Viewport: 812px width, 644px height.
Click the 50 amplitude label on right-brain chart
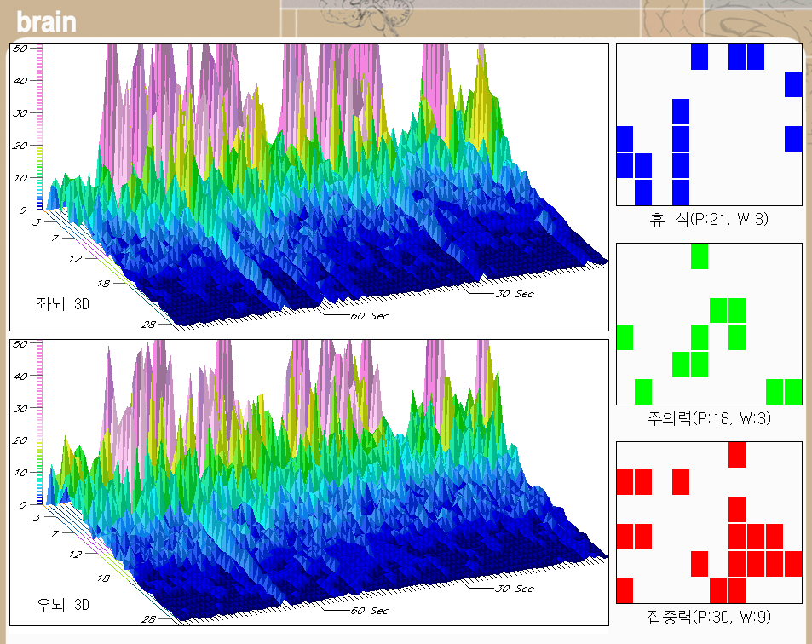click(x=21, y=344)
